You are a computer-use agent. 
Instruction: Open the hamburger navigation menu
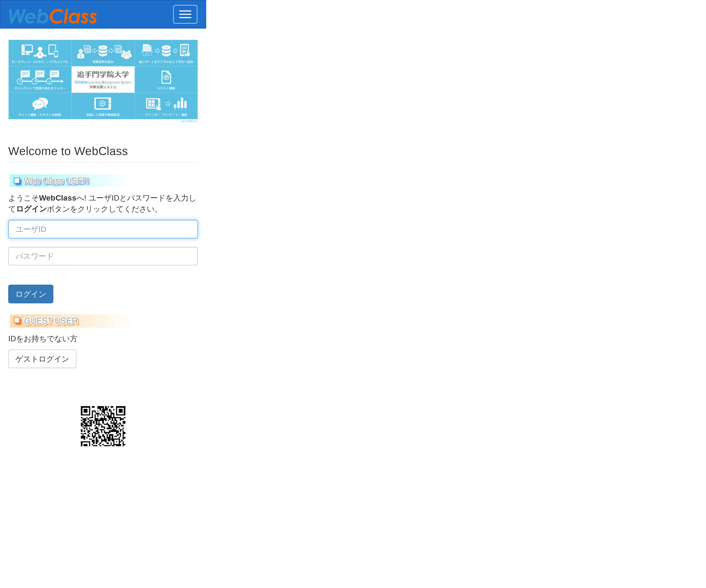tap(185, 14)
